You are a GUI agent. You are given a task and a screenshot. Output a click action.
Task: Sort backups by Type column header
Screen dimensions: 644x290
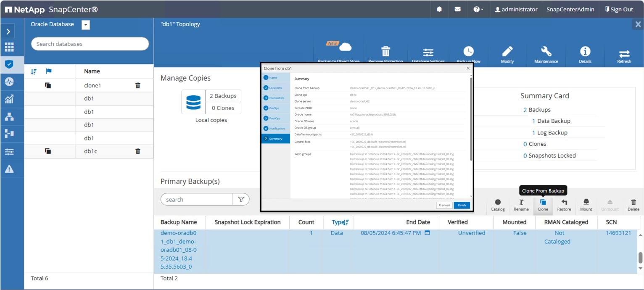[x=340, y=222]
